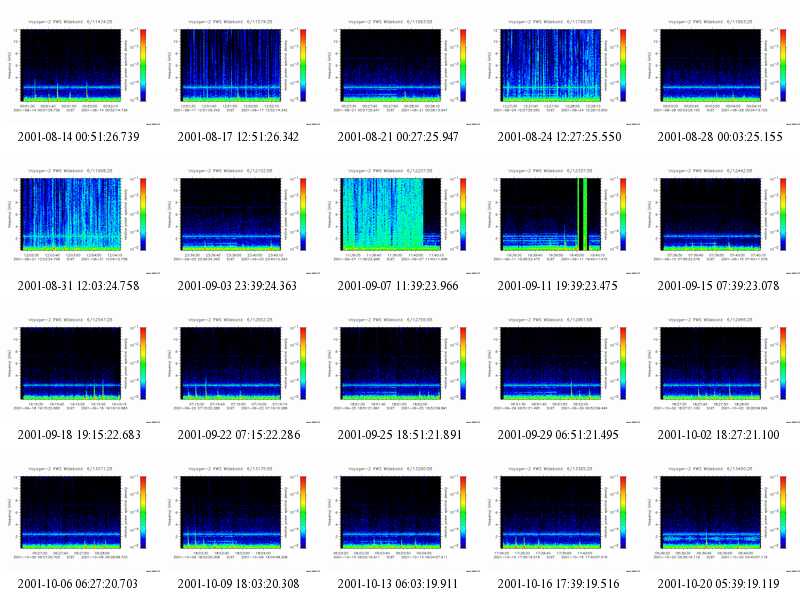Click the caption text "2001-09-25 18:51:21.891"
The image size is (800, 596).
[x=399, y=435]
